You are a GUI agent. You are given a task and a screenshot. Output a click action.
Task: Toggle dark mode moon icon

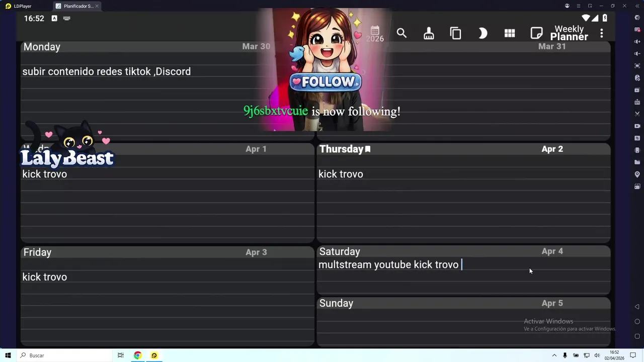[x=482, y=33]
